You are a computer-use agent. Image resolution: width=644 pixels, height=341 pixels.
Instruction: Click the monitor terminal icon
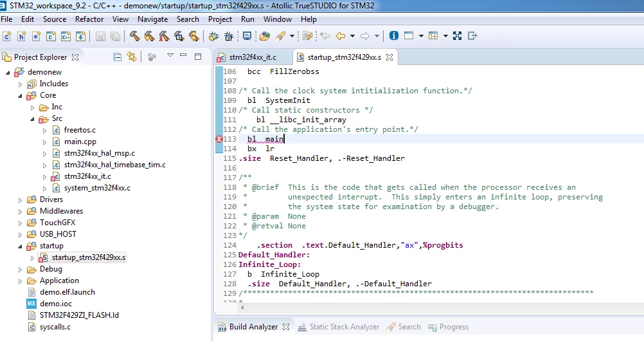click(247, 36)
